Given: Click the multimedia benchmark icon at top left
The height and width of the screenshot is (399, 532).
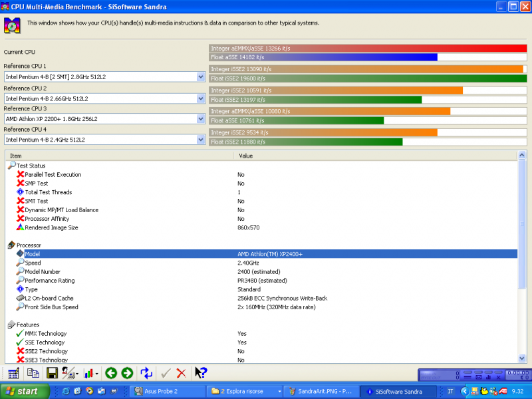Looking at the screenshot, I should [x=12, y=25].
